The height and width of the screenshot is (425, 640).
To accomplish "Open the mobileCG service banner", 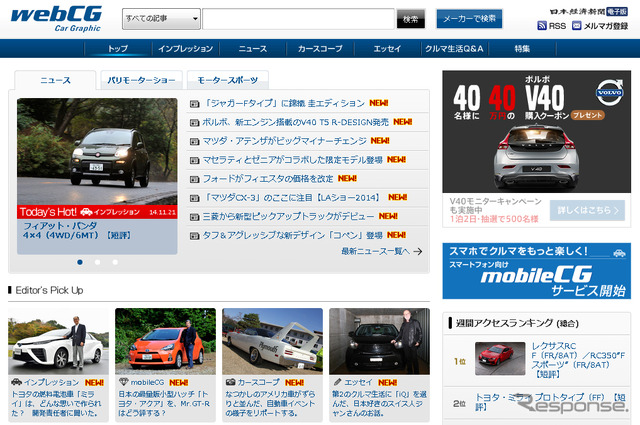I will [536, 271].
